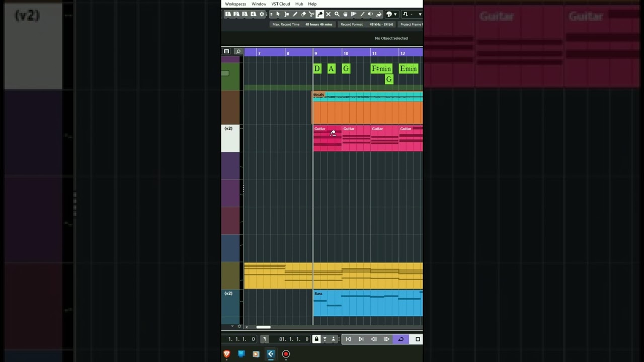
Task: Open Cubase from the taskbar
Action: [x=271, y=354]
